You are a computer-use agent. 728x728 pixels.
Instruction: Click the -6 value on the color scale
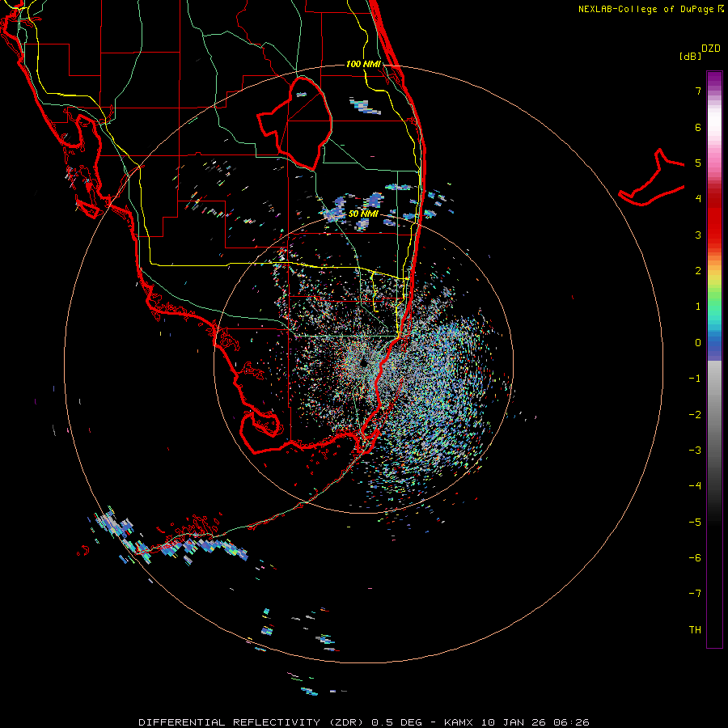coord(695,558)
